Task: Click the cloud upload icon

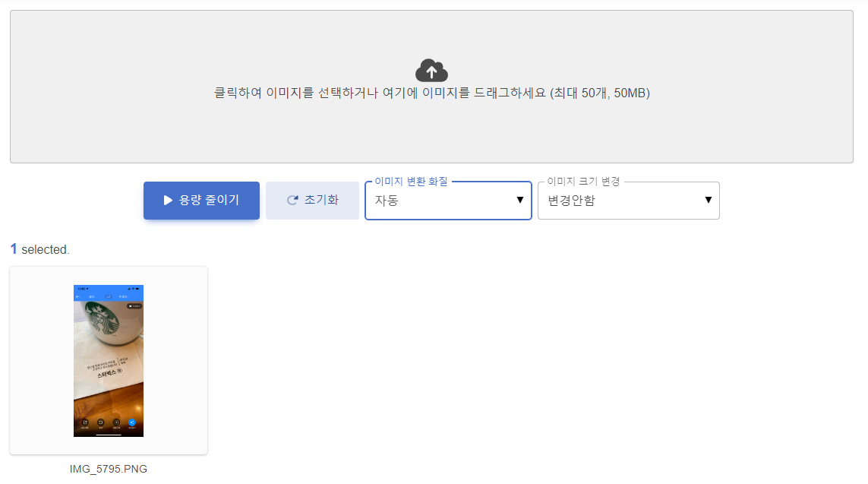Action: click(x=431, y=71)
